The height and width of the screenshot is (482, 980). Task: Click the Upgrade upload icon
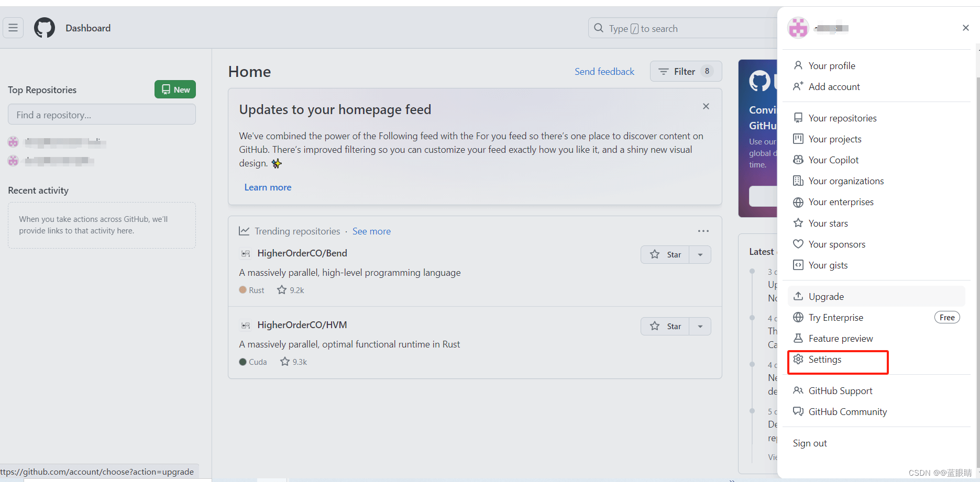point(798,296)
